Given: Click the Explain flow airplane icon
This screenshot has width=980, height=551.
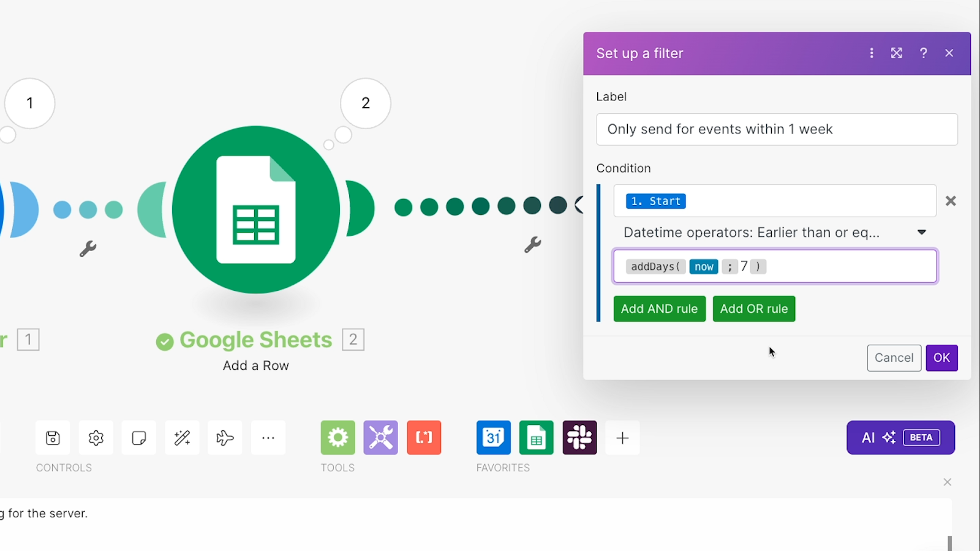Looking at the screenshot, I should coord(225,438).
